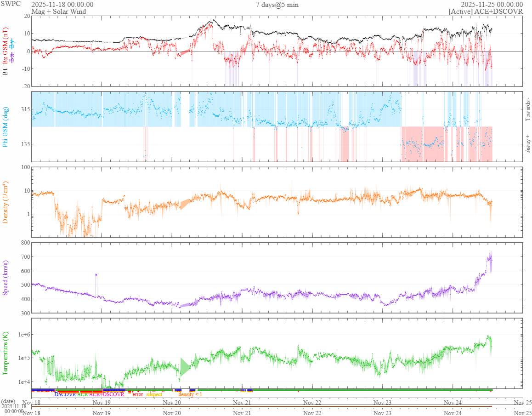The image size is (532, 416).
Task: Click the 'Speed (km/s)' axis title
Action: point(6,278)
